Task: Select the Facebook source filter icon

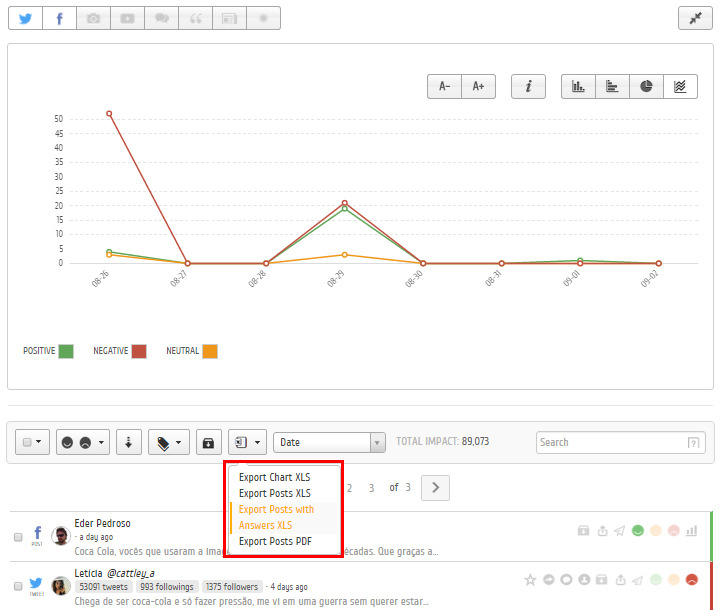Action: point(59,18)
